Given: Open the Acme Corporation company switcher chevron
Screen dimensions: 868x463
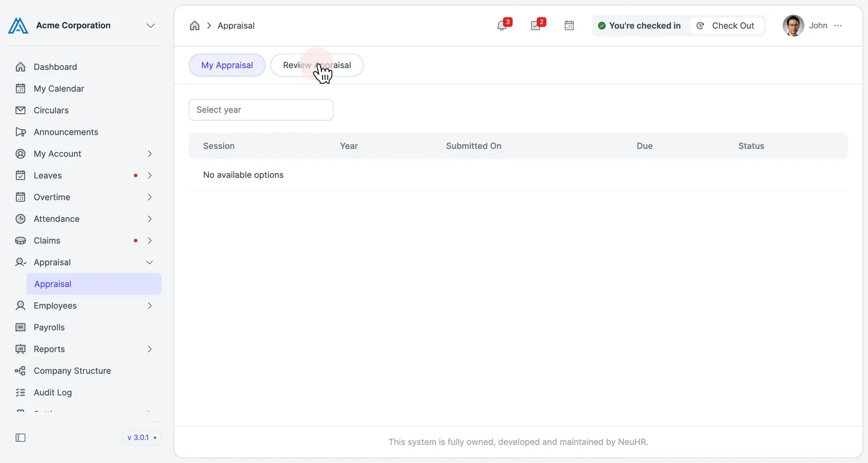Looking at the screenshot, I should pyautogui.click(x=151, y=25).
